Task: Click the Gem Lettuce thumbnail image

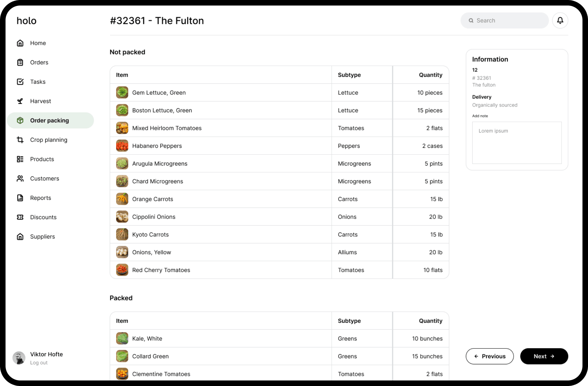Action: point(122,92)
